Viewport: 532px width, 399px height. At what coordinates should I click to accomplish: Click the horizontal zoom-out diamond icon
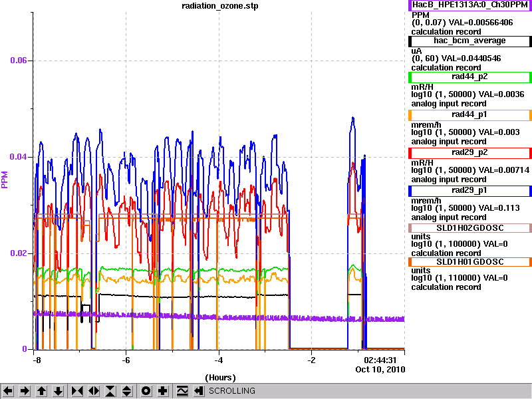click(x=94, y=391)
